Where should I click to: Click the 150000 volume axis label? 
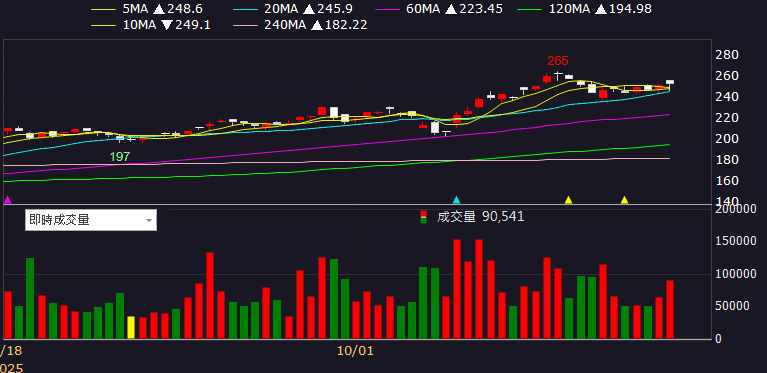(x=735, y=242)
